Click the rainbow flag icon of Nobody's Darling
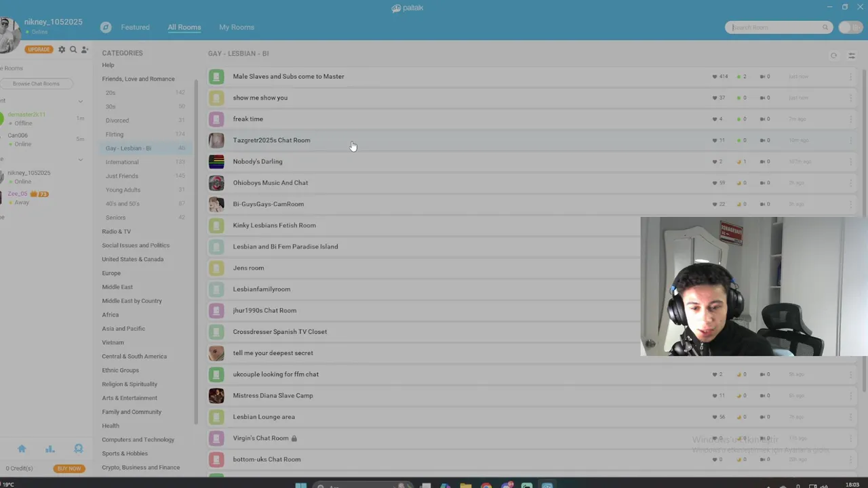 tap(216, 161)
